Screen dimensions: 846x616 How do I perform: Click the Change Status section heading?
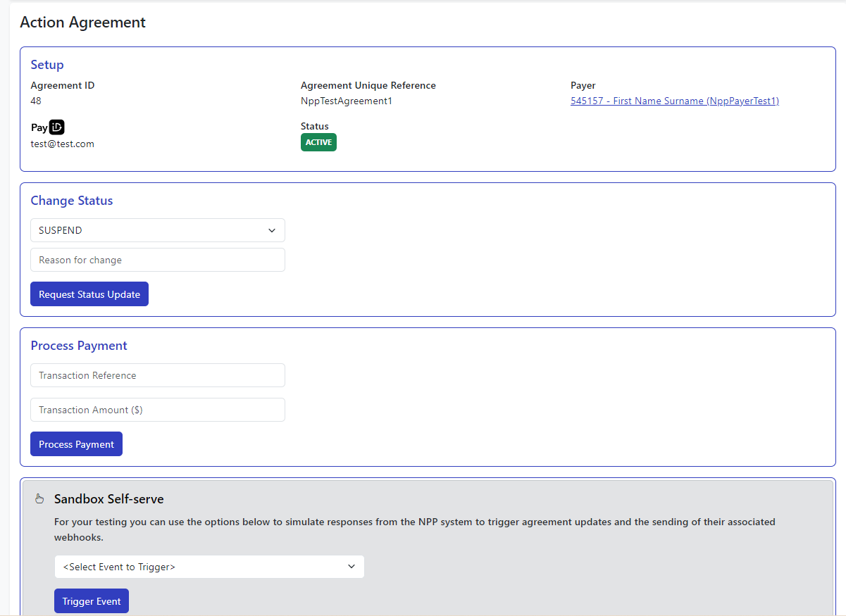tap(72, 201)
